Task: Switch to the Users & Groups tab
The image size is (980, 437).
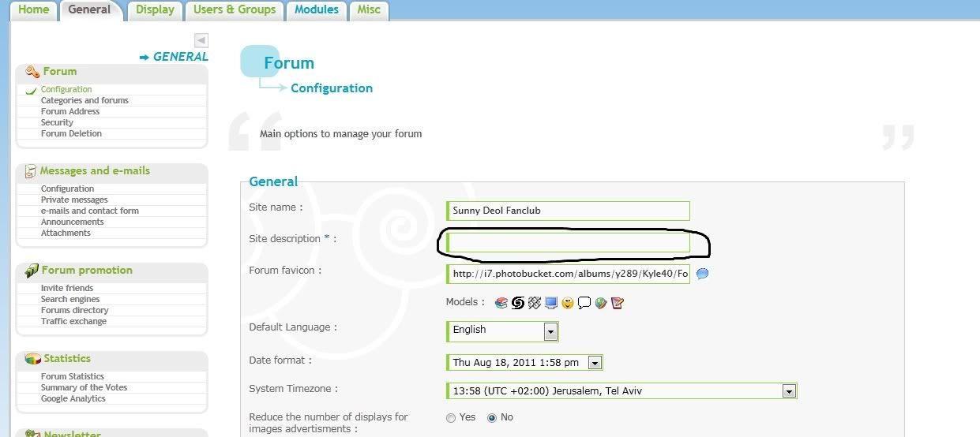Action: (x=235, y=10)
